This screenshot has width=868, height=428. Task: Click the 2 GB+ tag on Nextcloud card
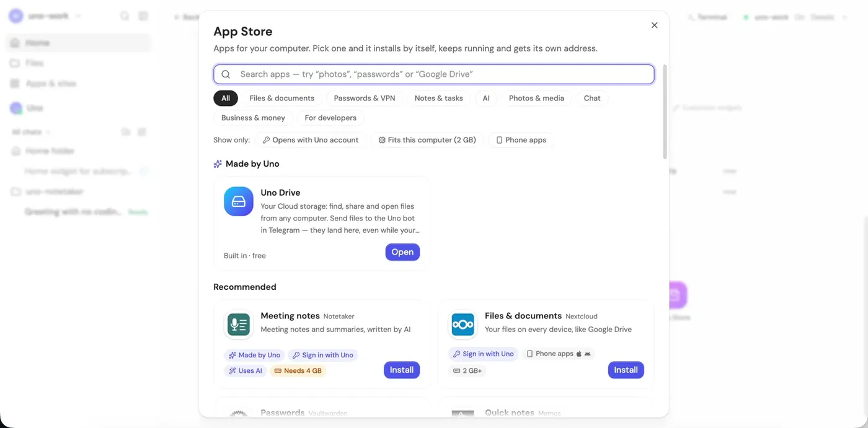coord(468,370)
